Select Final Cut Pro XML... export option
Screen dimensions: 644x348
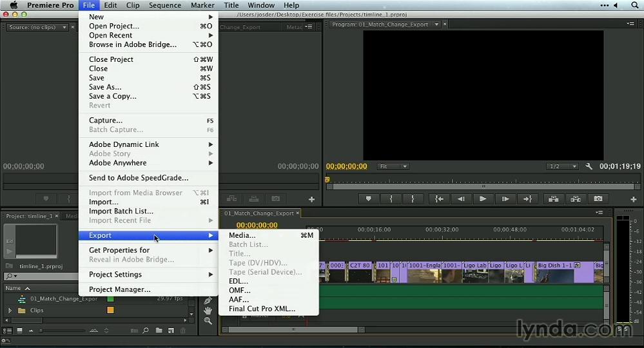(x=262, y=309)
